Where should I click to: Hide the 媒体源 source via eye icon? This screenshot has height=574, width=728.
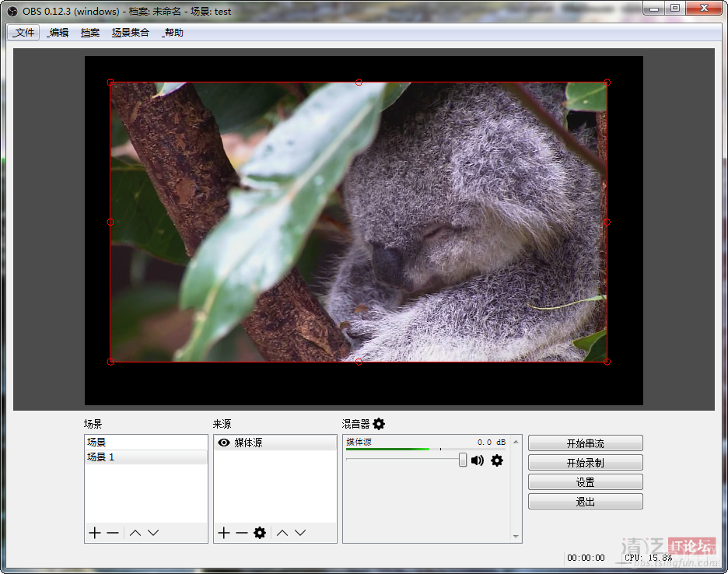coord(224,443)
